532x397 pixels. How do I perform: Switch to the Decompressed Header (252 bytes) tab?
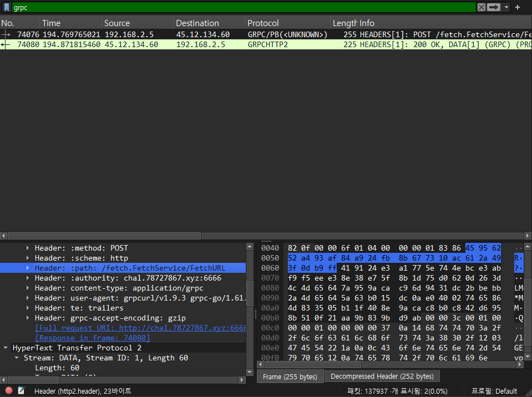pyautogui.click(x=382, y=376)
